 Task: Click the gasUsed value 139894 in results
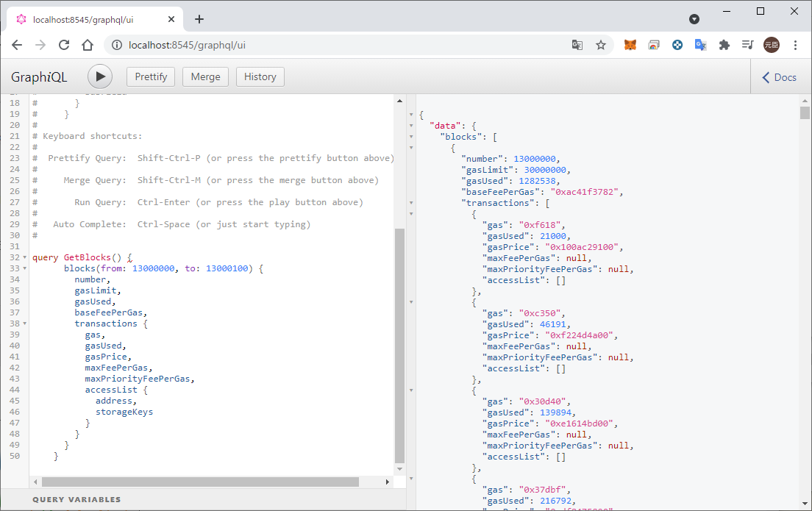555,412
